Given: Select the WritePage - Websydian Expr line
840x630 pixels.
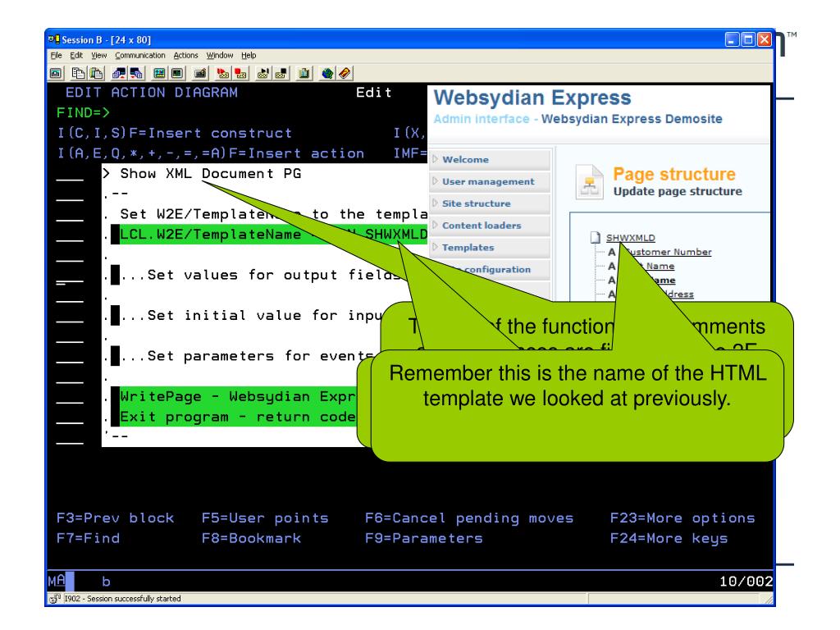Looking at the screenshot, I should (x=238, y=396).
